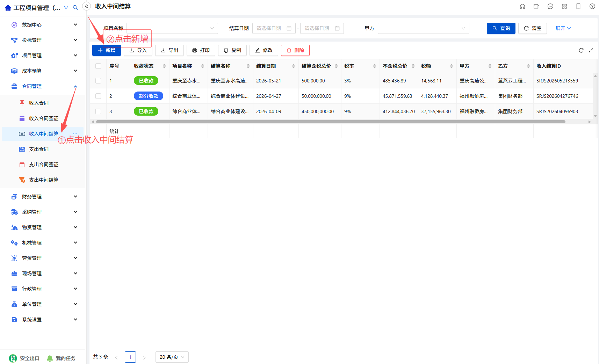Sort by 乙方 column sort icon

point(528,66)
